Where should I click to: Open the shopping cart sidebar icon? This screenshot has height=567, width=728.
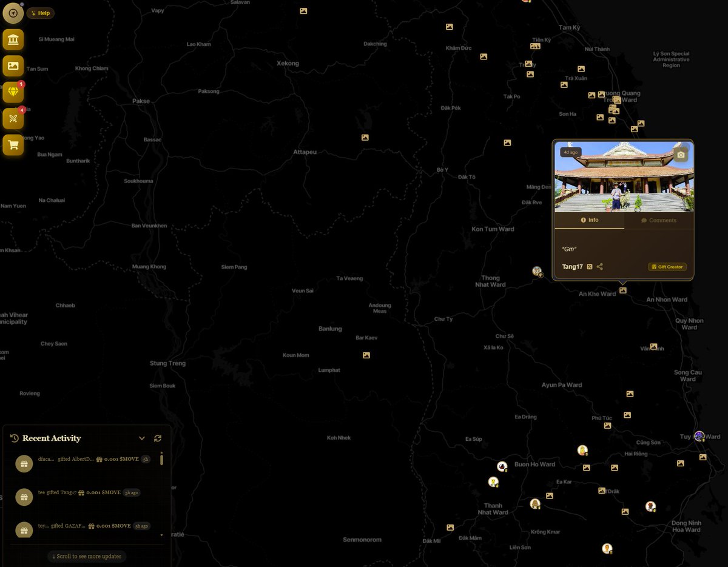(x=13, y=145)
